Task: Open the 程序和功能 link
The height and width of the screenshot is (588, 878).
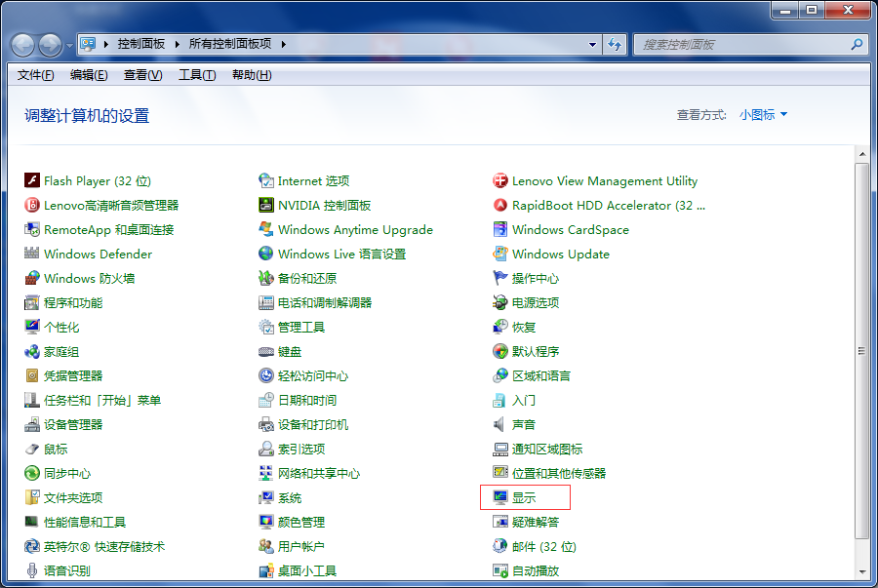Action: click(73, 302)
